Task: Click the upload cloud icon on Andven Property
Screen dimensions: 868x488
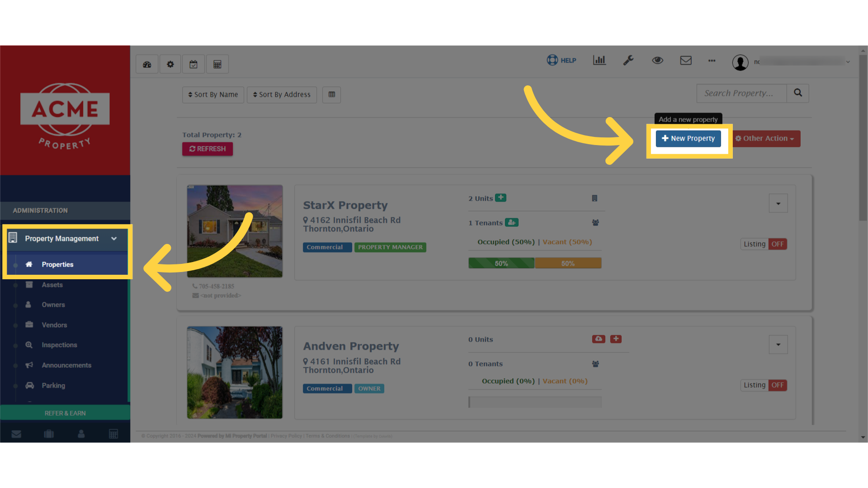Action: coord(599,338)
